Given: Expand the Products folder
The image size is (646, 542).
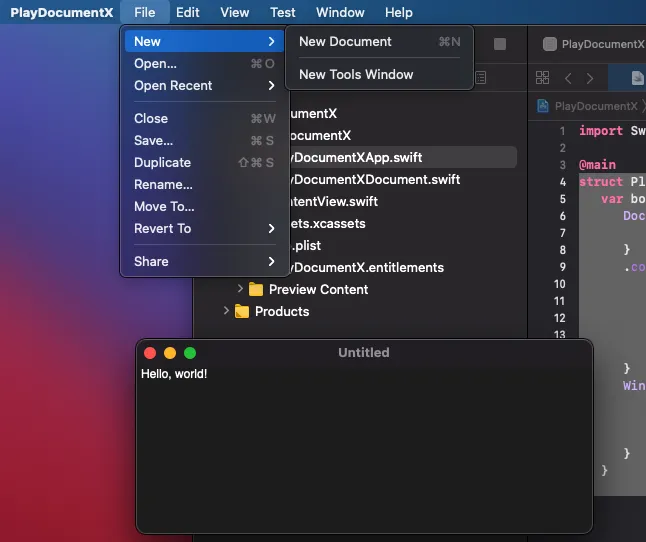Looking at the screenshot, I should [x=226, y=311].
